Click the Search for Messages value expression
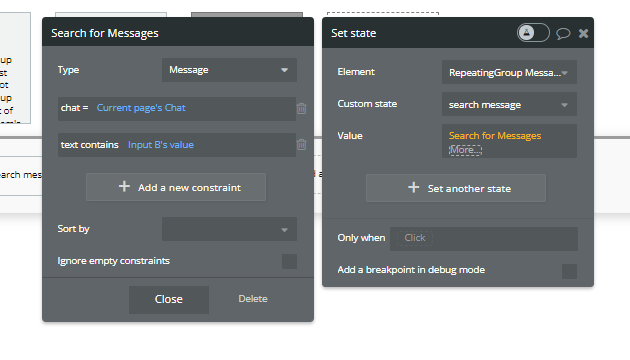The height and width of the screenshot is (360, 630). (495, 136)
